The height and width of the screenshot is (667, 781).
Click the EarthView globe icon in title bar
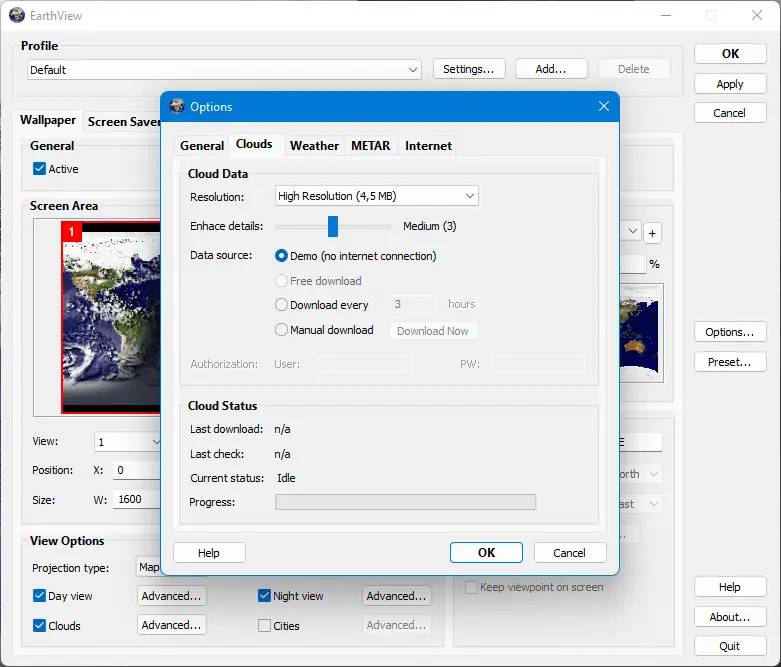16,15
